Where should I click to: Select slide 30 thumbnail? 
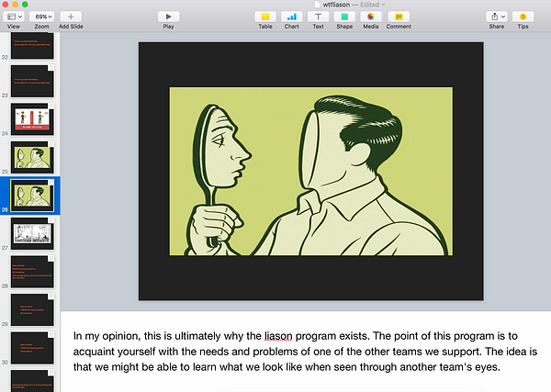[x=32, y=348]
